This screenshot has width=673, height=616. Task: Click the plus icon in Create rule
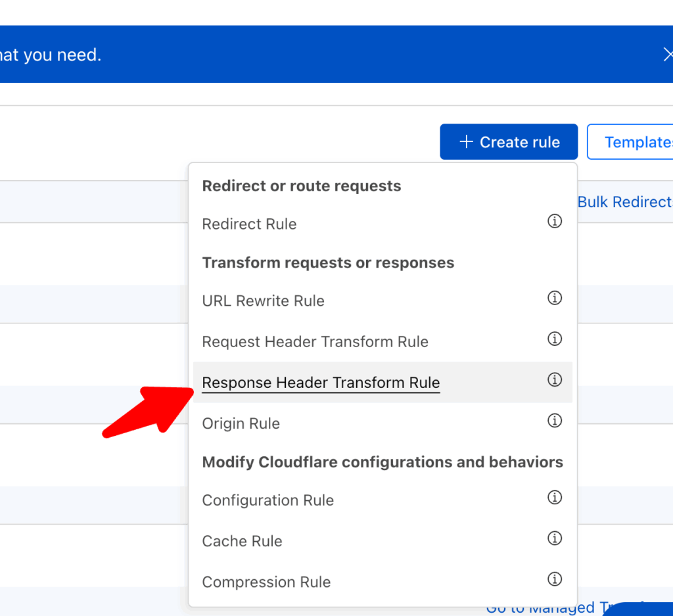[466, 141]
